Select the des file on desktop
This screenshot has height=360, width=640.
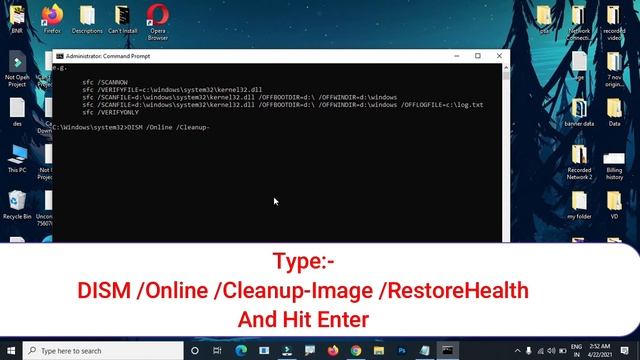click(17, 112)
